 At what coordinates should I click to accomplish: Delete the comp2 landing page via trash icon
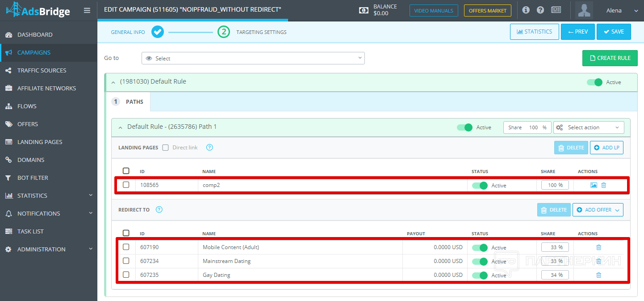point(604,185)
